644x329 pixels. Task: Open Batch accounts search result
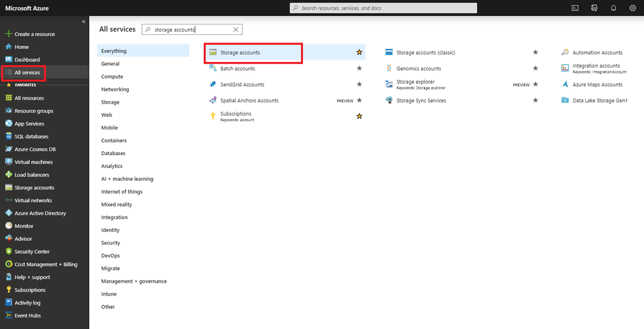[x=237, y=68]
